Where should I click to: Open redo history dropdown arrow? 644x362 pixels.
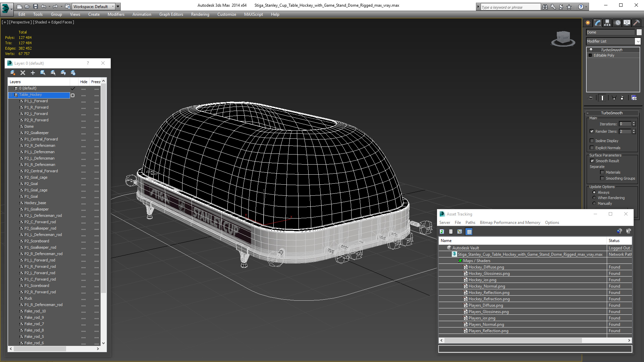coord(61,6)
